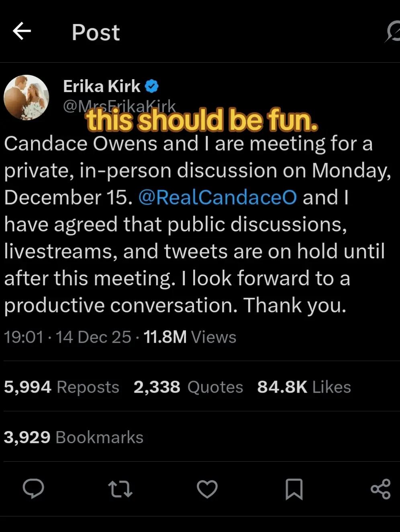The width and height of the screenshot is (400, 532).
Task: Click the blue verified badge
Action: click(151, 86)
